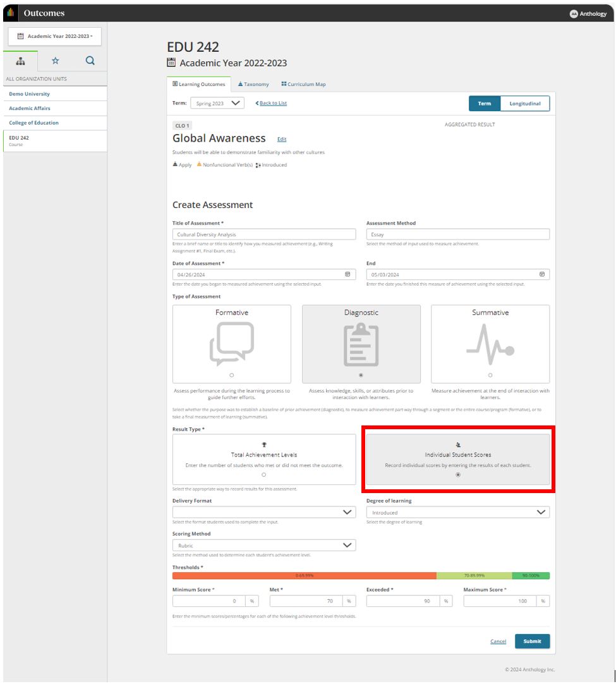Switch to the Taxonomy tab
Image resolution: width=616 pixels, height=684 pixels.
coord(253,84)
